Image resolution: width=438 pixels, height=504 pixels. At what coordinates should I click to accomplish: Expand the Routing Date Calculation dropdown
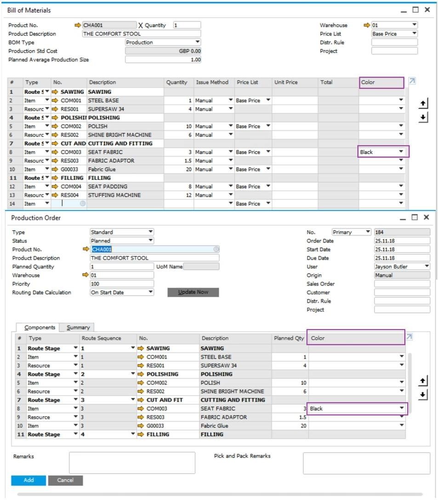(x=151, y=292)
